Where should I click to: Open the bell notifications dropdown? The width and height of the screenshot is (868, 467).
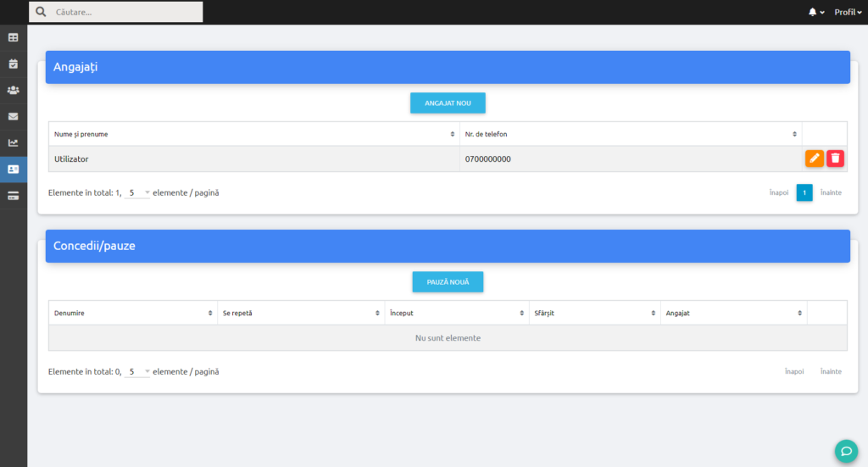click(x=816, y=12)
